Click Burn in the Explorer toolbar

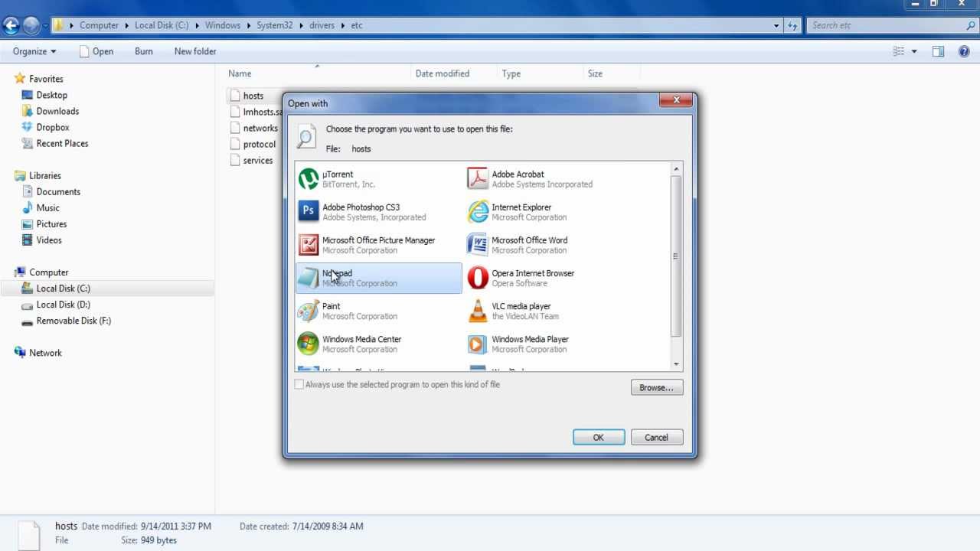(144, 51)
